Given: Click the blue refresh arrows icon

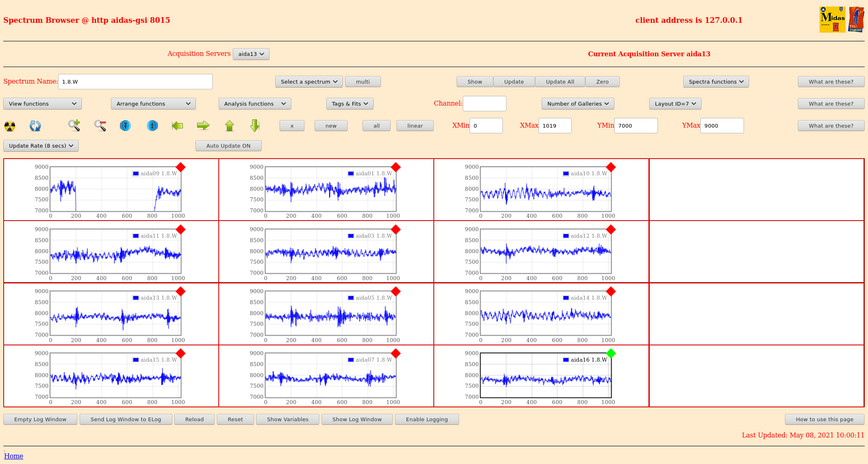Looking at the screenshot, I should [x=35, y=126].
